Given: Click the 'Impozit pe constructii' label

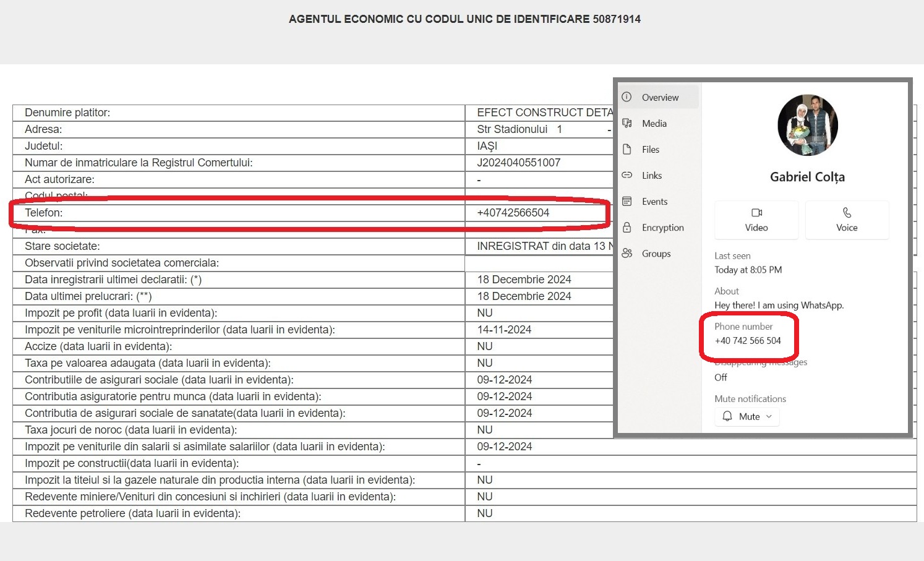Looking at the screenshot, I should tap(132, 463).
